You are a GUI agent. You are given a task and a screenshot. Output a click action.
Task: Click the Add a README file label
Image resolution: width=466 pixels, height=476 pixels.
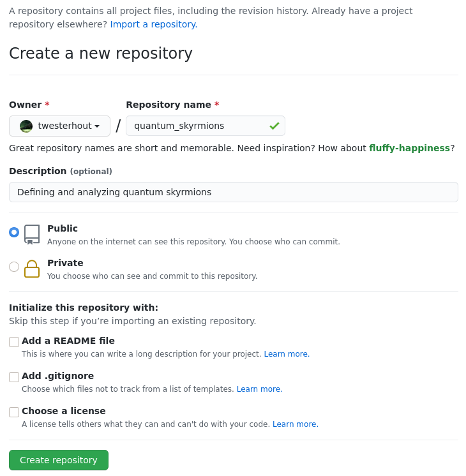point(68,341)
